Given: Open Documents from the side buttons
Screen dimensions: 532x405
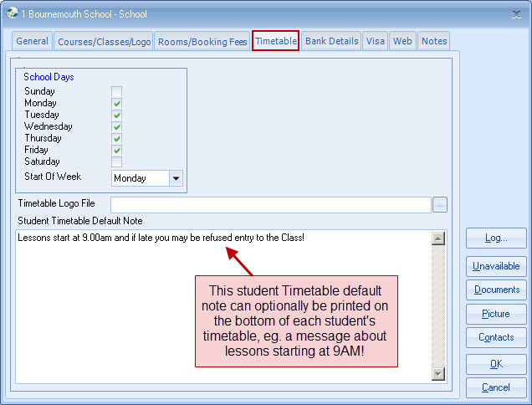Looking at the screenshot, I should click(x=496, y=290).
